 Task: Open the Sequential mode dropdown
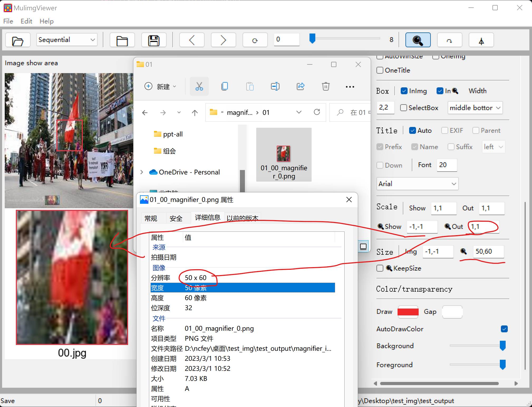point(67,40)
